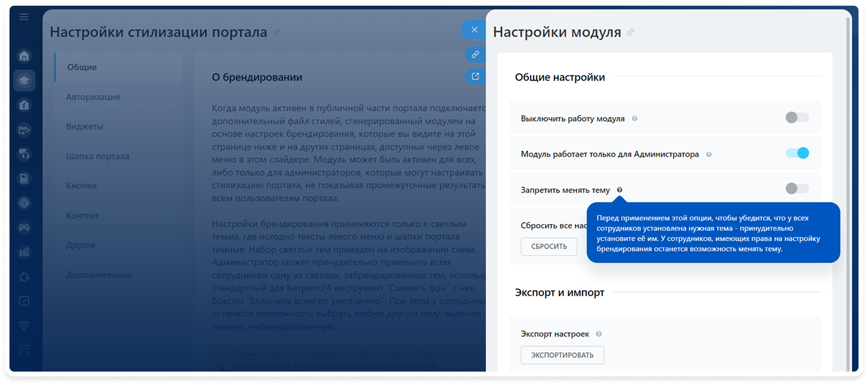Click the calendar checklist sidebar icon
The height and width of the screenshot is (385, 868).
click(24, 350)
